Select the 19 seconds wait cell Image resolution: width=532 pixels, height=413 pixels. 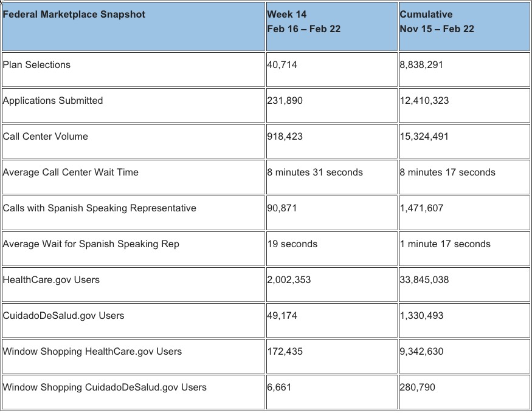[292, 244]
